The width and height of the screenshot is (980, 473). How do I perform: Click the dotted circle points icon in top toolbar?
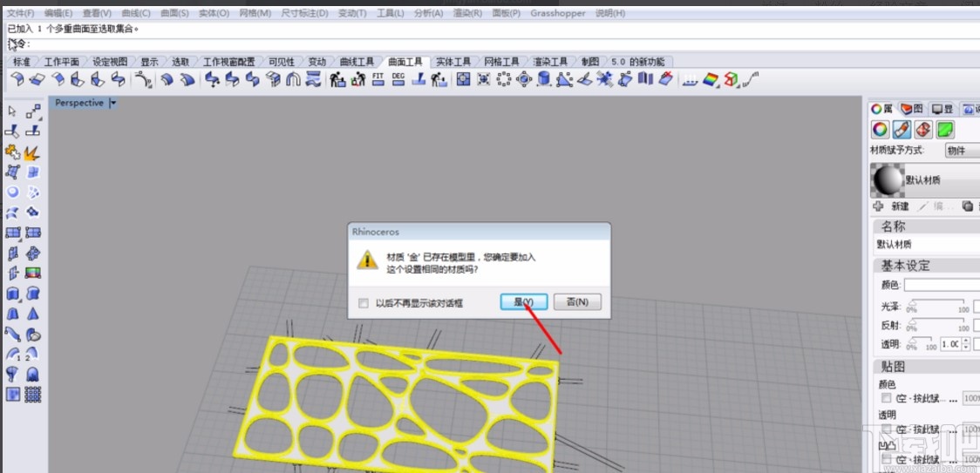pyautogui.click(x=504, y=79)
